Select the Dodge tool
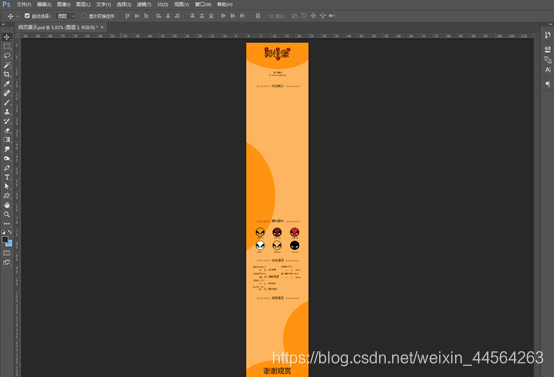 click(7, 158)
